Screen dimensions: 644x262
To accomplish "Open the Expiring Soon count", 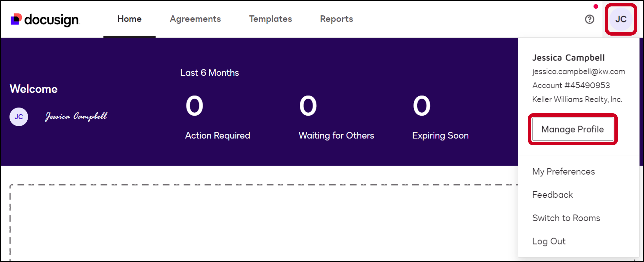I will coord(422,106).
